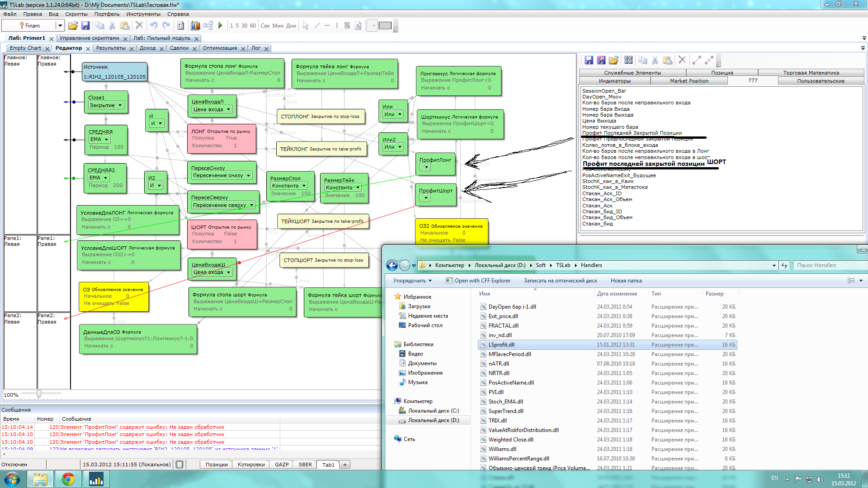Switch to the Оптимизация tab
Image resolution: width=868 pixels, height=488 pixels.
[x=220, y=48]
